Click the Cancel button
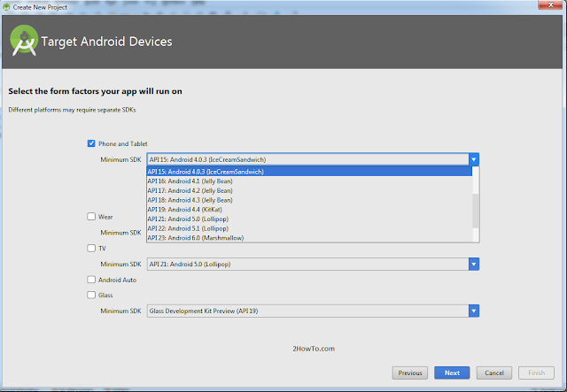The width and height of the screenshot is (567, 392). [x=494, y=373]
